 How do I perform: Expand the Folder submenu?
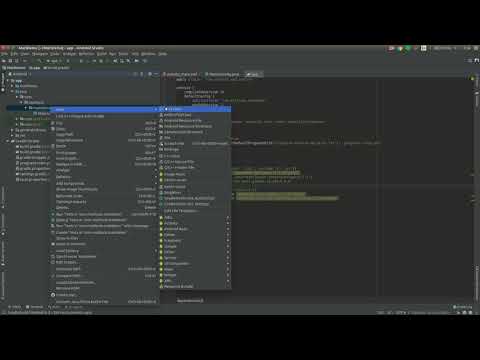195,235
